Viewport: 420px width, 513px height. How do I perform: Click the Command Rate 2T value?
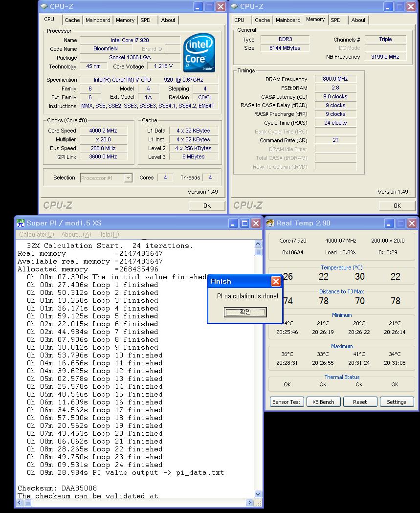(335, 140)
